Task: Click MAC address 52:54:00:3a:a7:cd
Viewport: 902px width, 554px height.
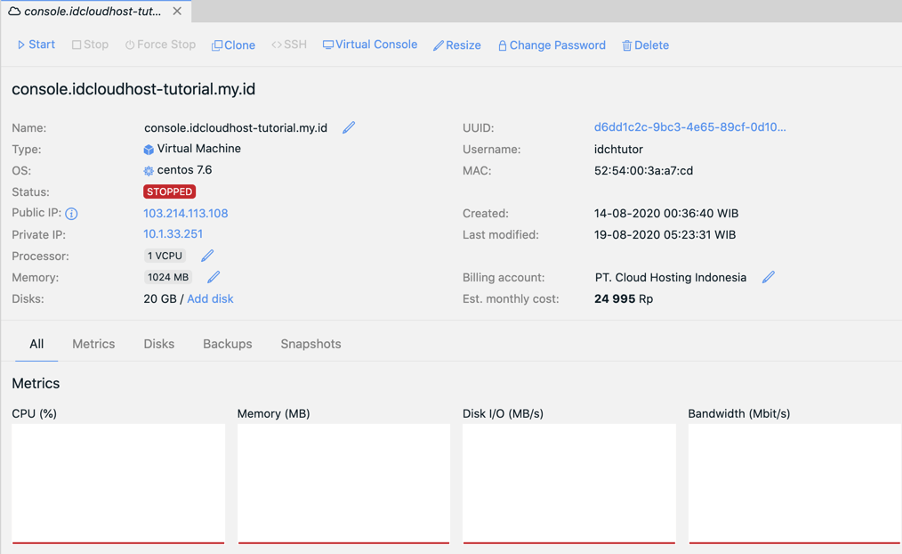Action: [643, 170]
